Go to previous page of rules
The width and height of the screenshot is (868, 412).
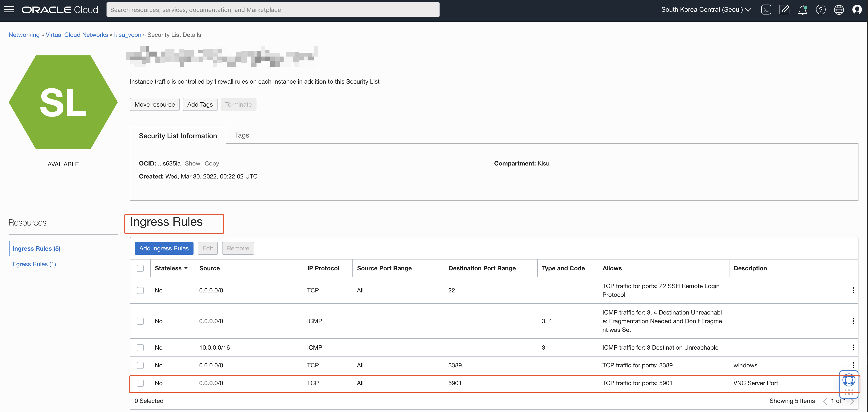click(x=825, y=401)
